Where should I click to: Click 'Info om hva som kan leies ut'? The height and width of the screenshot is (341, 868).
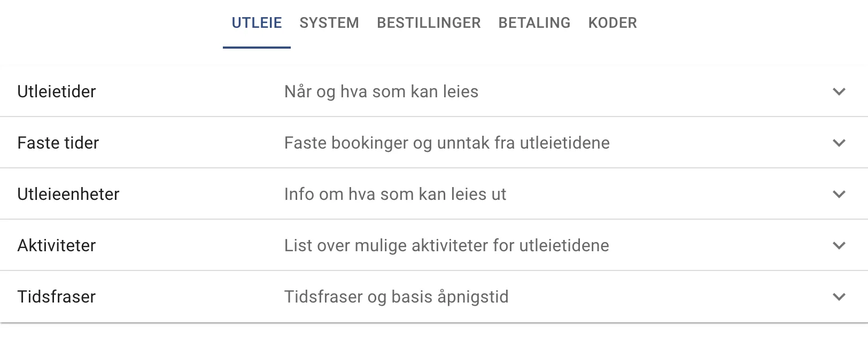click(x=394, y=194)
